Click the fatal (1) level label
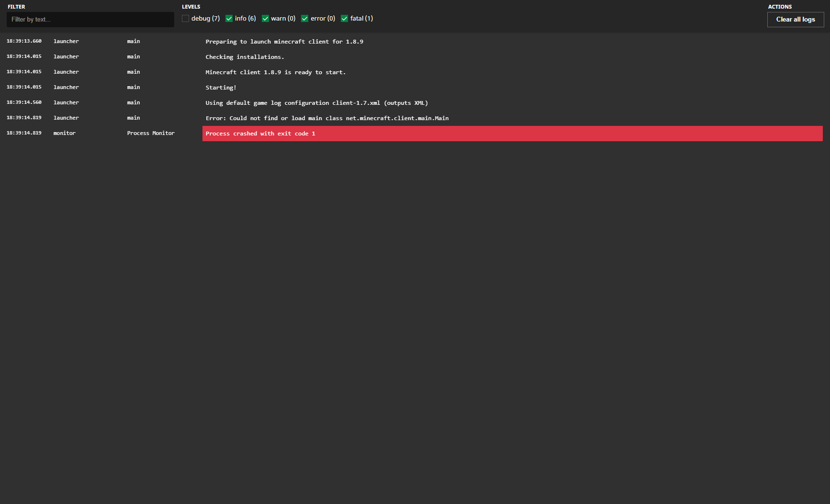Image resolution: width=830 pixels, height=504 pixels. (x=361, y=19)
